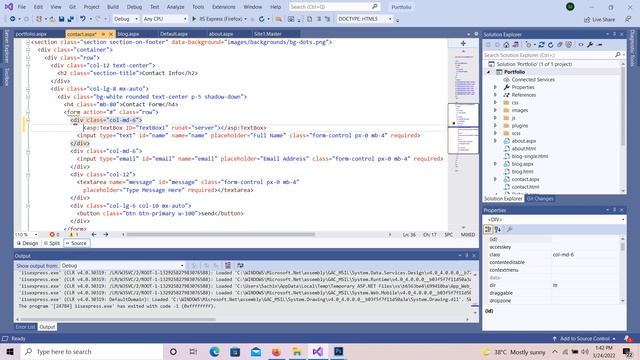This screenshot has width=640, height=360.
Task: Click the editor horizontal scrollbar
Action: click(220, 235)
